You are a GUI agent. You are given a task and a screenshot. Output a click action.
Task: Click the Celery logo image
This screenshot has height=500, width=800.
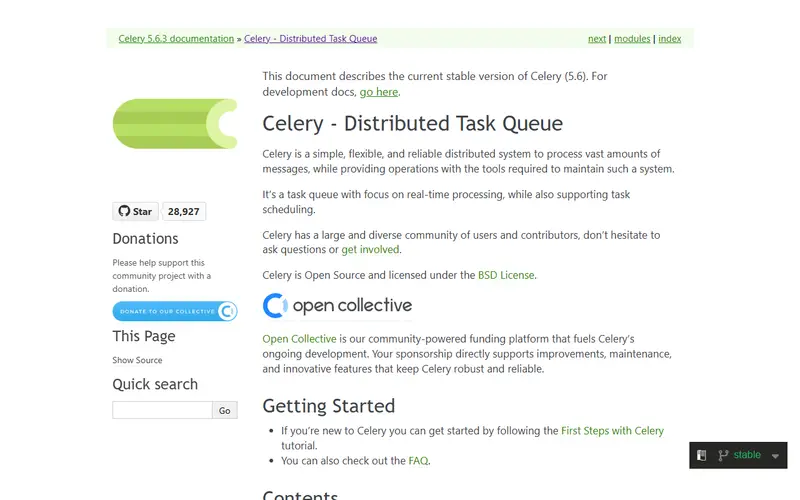175,124
